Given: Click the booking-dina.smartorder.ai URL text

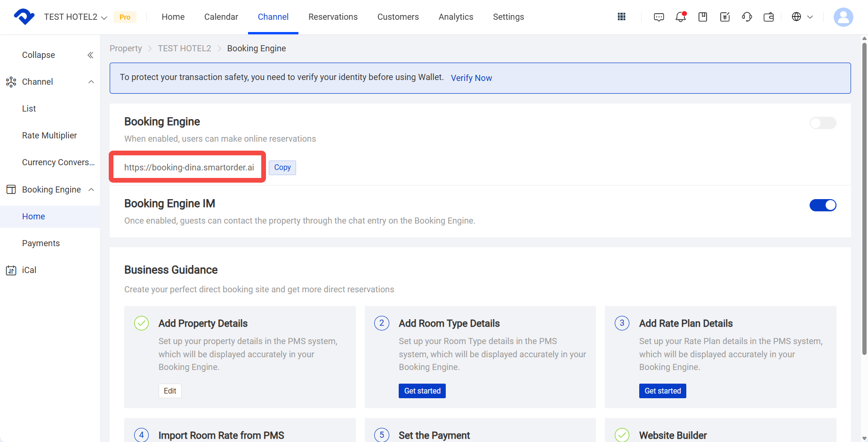Looking at the screenshot, I should 189,168.
